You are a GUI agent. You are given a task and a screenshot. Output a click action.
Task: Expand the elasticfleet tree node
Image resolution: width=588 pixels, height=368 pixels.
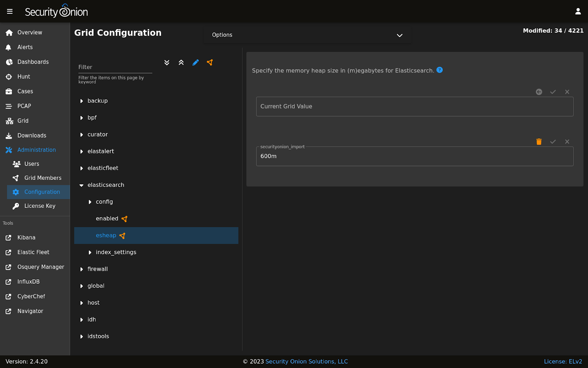click(82, 168)
